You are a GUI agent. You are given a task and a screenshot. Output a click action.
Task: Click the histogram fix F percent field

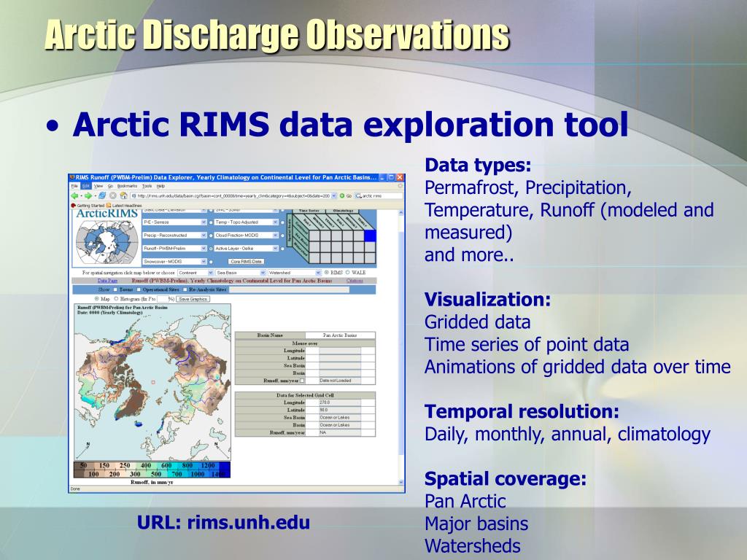tap(163, 299)
